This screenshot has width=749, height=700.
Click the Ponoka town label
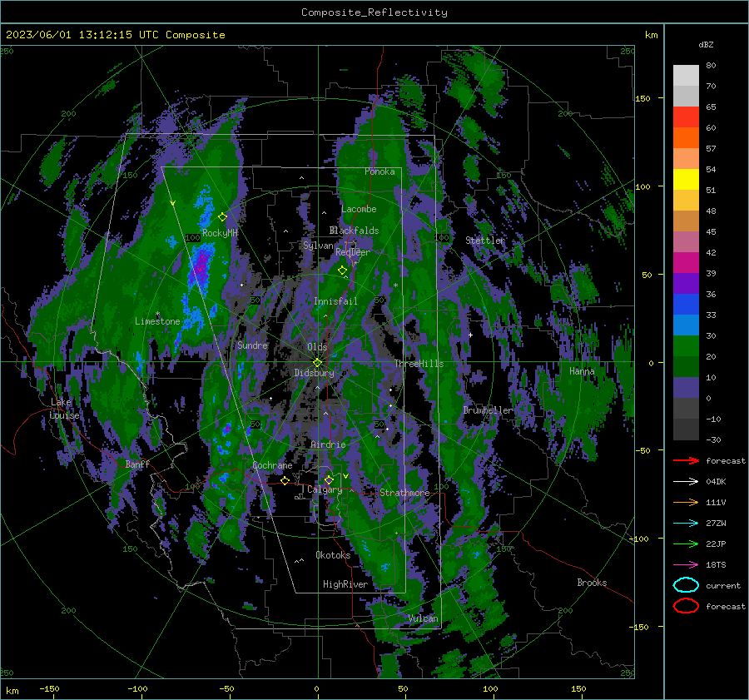[x=379, y=171]
